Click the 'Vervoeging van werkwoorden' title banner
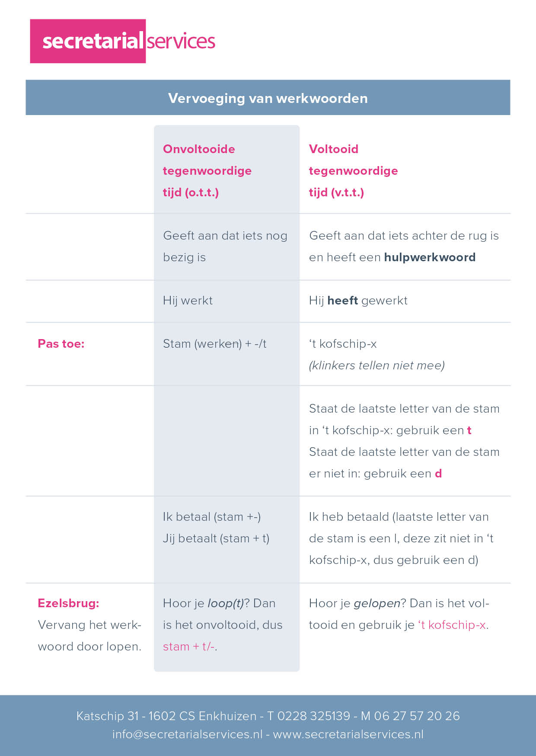This screenshot has height=756, width=536. pyautogui.click(x=268, y=98)
